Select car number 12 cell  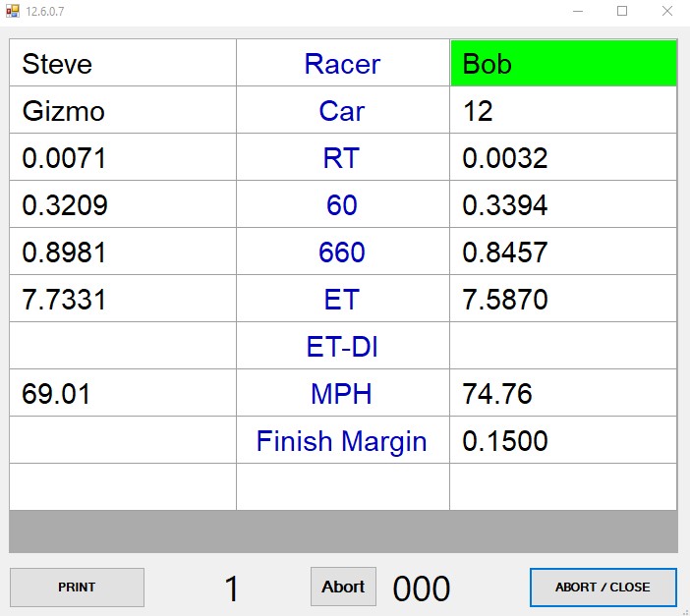(563, 110)
